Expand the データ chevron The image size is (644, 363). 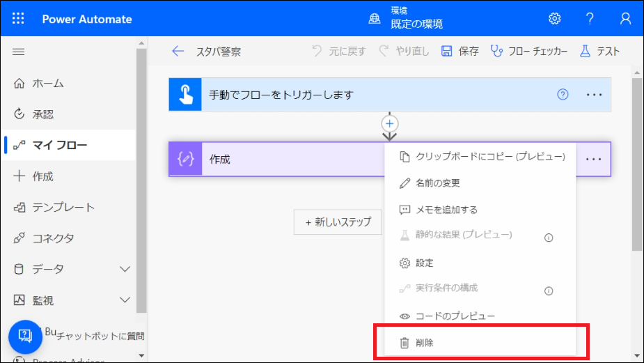click(125, 269)
